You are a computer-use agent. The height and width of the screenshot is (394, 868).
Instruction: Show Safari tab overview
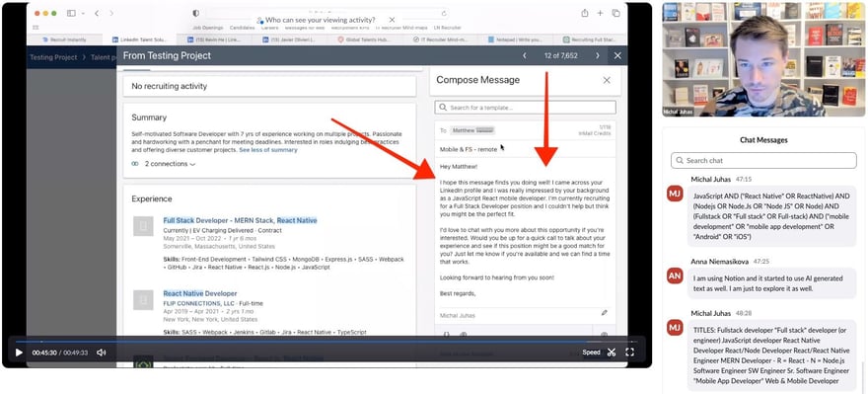point(615,13)
